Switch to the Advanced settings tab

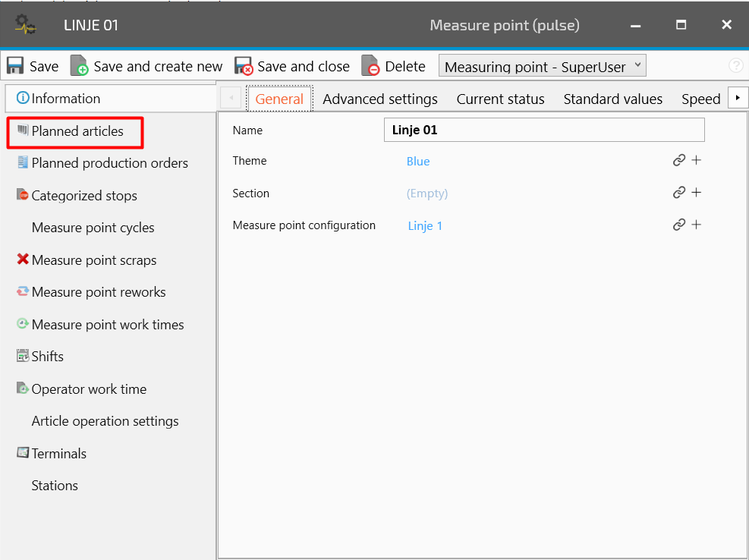coord(380,99)
